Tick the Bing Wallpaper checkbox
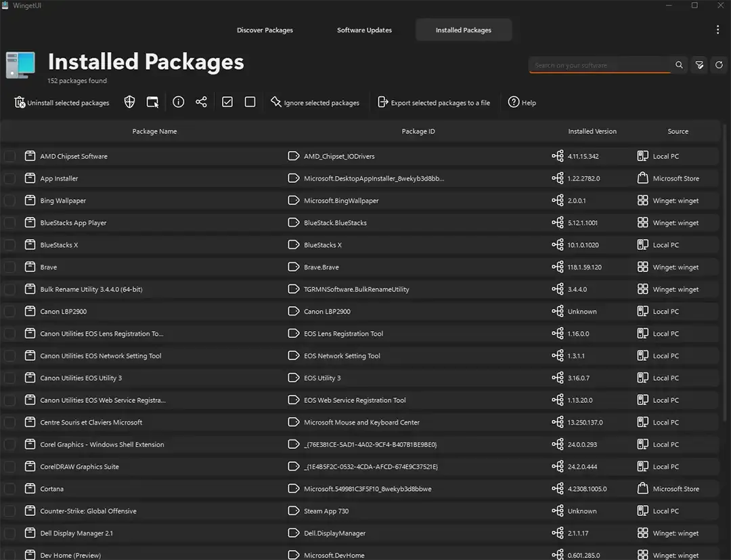This screenshot has height=560, width=731. (x=9, y=200)
